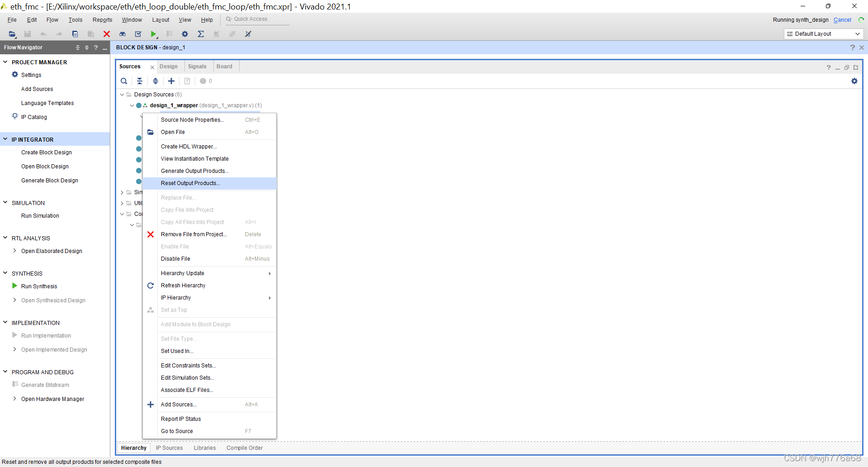The width and height of the screenshot is (868, 467).
Task: Switch to the Libraries bottom tab
Action: click(x=205, y=448)
